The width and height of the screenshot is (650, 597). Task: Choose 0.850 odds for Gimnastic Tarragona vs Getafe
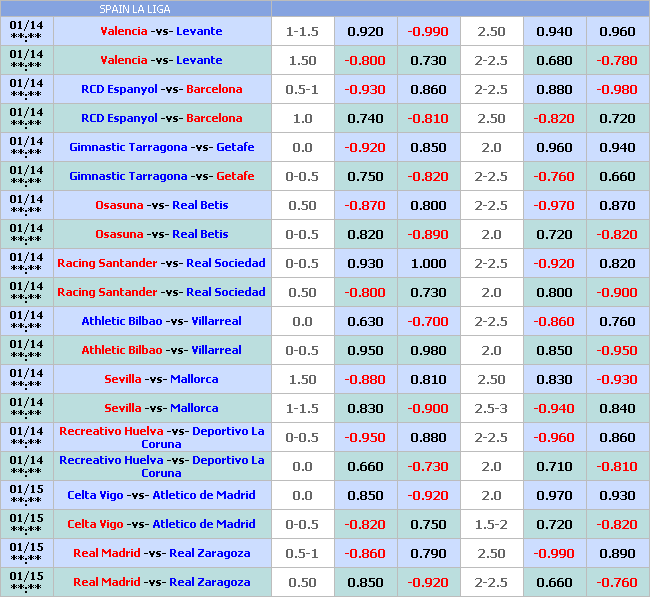[428, 147]
